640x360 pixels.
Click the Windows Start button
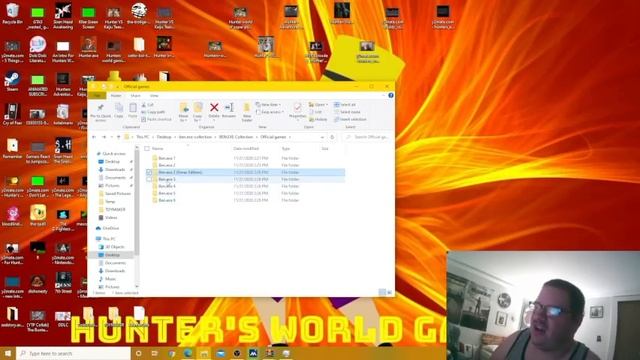[8, 353]
